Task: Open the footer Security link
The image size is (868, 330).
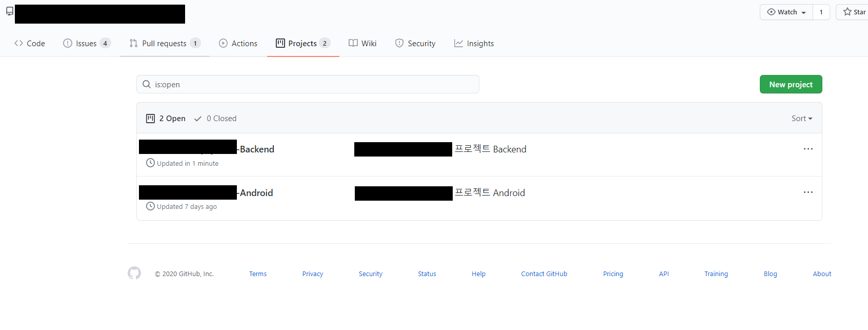Action: pyautogui.click(x=371, y=274)
